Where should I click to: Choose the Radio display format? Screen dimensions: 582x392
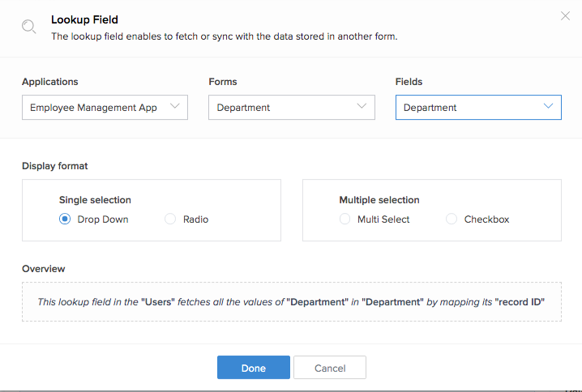pyautogui.click(x=170, y=219)
